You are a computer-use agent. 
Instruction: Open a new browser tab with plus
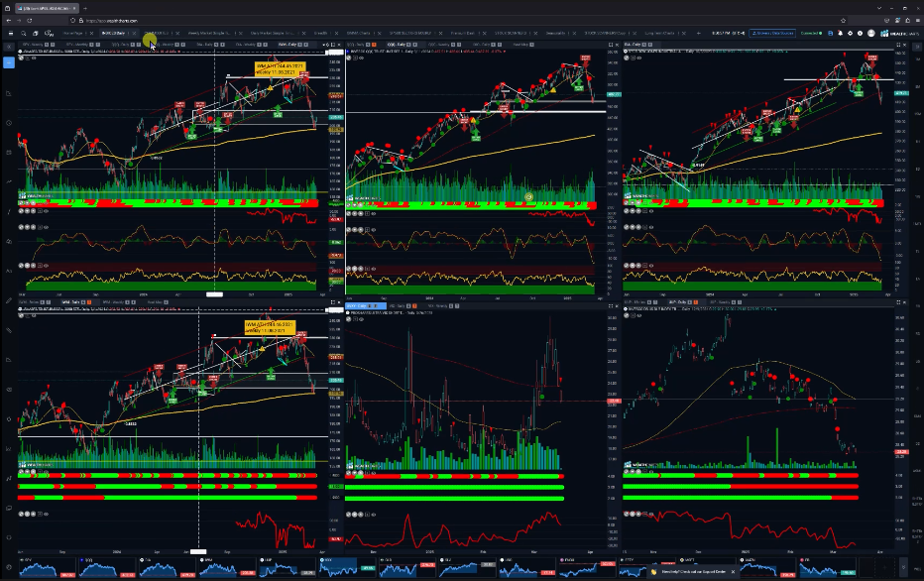85,8
